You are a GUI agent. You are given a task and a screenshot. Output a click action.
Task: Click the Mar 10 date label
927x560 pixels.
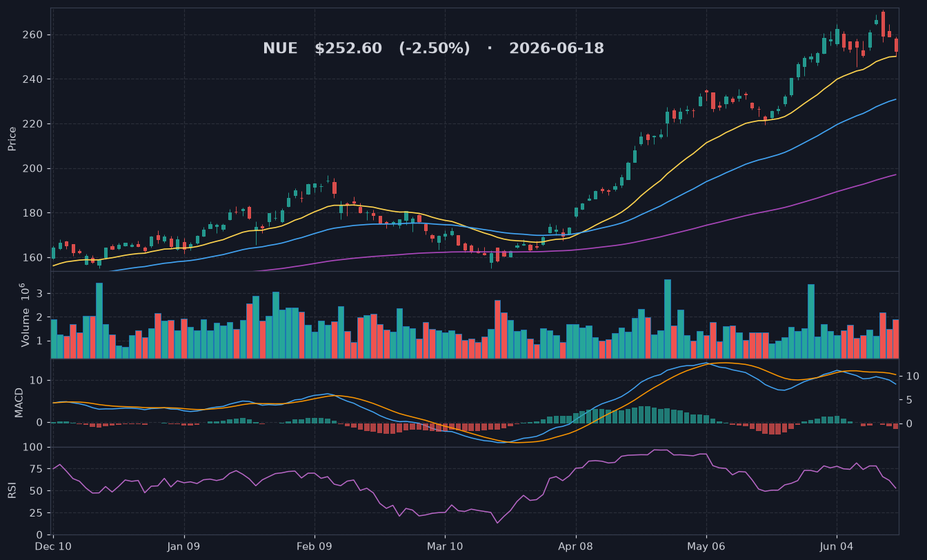445,546
